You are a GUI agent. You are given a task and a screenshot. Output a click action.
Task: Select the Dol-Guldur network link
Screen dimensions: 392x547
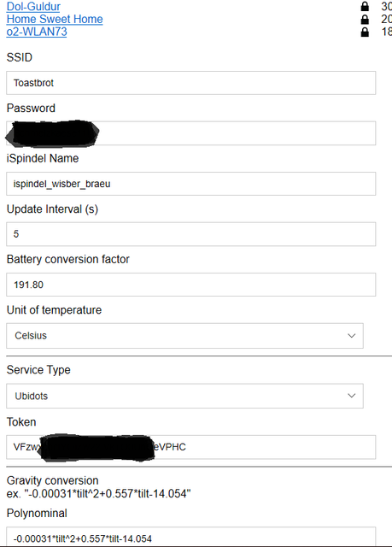[x=33, y=6]
